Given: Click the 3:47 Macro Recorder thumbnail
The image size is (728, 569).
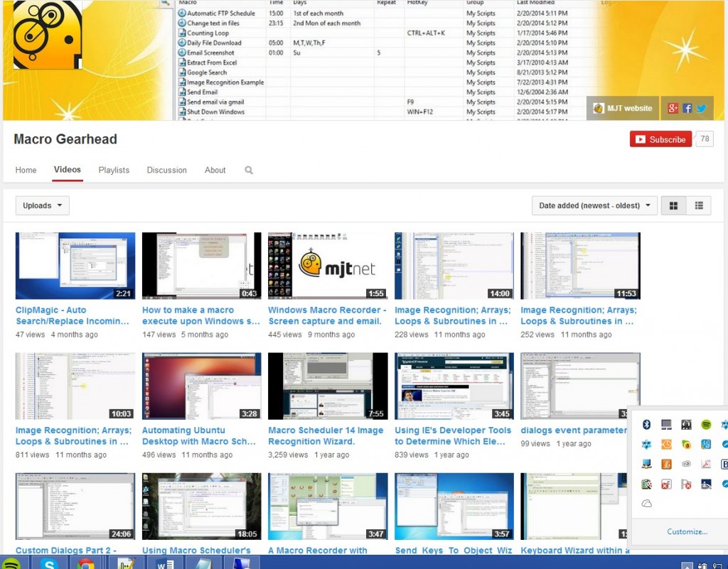Looking at the screenshot, I should (328, 506).
